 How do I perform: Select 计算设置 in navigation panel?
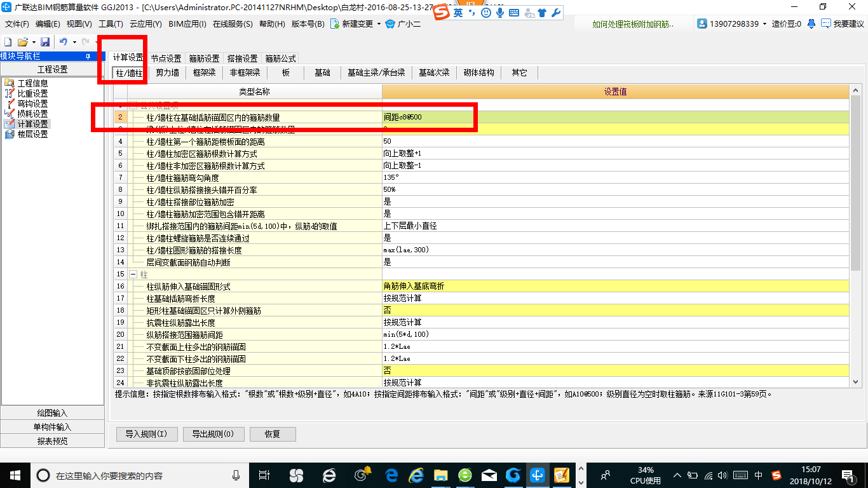pyautogui.click(x=32, y=124)
